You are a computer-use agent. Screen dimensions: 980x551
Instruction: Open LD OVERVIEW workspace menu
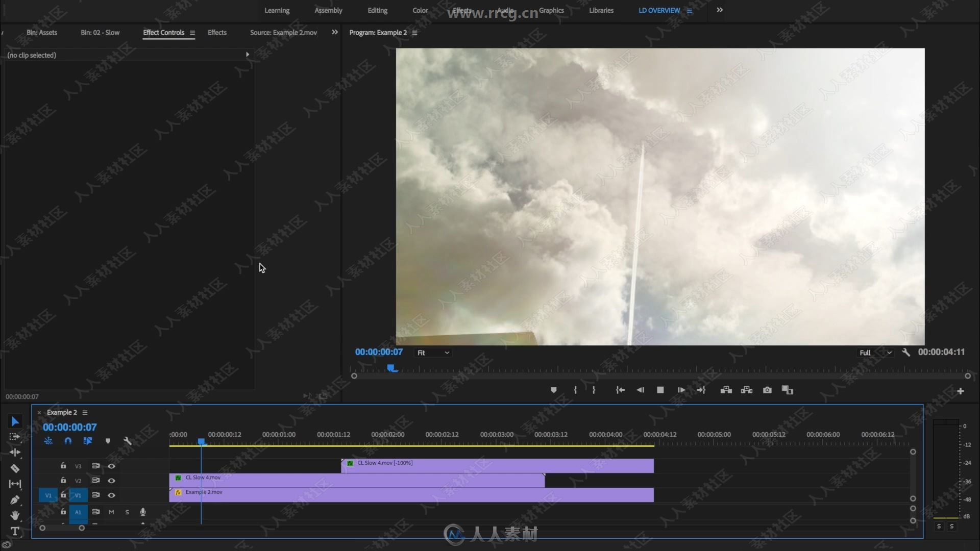click(x=690, y=11)
